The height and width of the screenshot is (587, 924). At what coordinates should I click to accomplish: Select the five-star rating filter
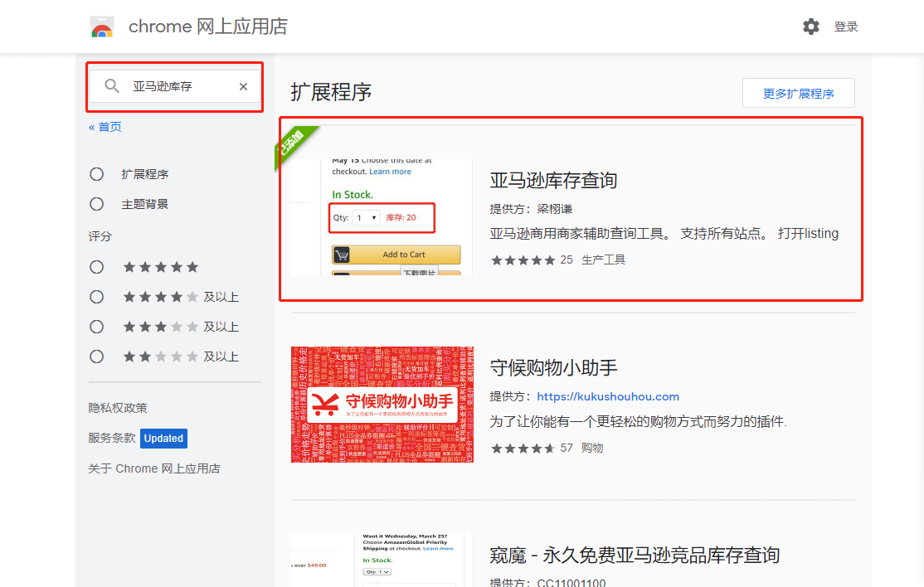[x=97, y=267]
